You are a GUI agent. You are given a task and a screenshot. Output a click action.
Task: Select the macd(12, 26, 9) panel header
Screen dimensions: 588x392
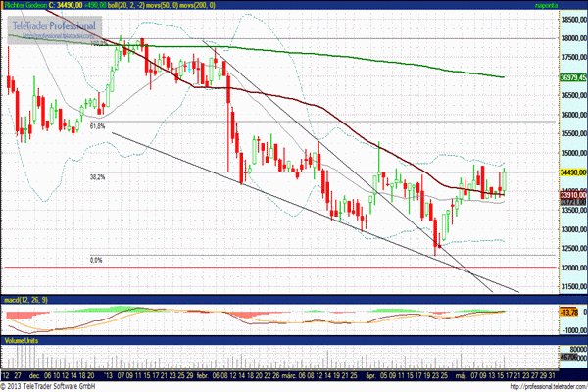pos(25,300)
